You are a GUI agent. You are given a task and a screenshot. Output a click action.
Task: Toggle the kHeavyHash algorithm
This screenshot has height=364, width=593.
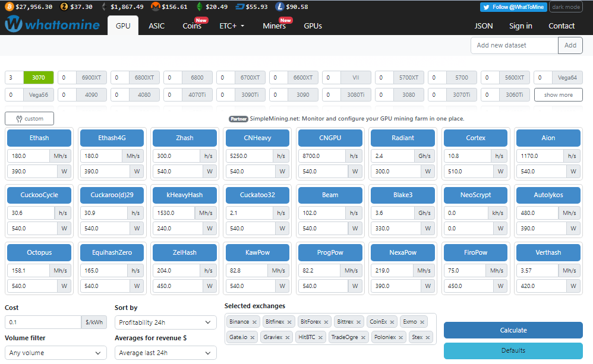click(185, 195)
